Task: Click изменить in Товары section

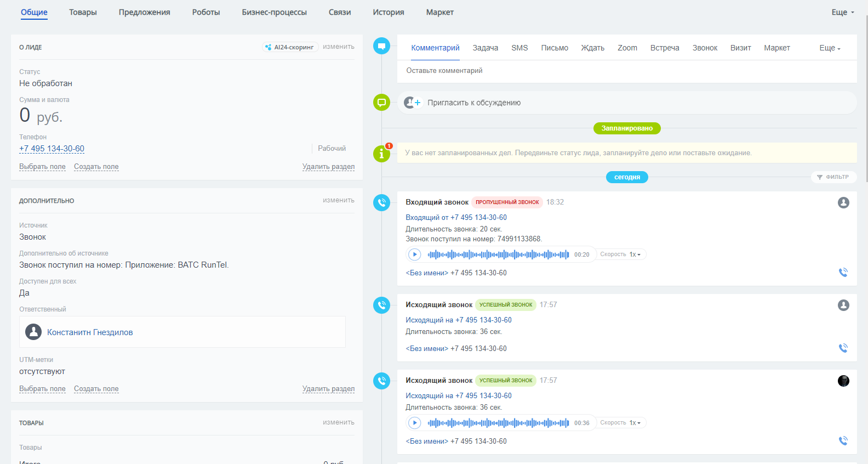Action: click(339, 423)
